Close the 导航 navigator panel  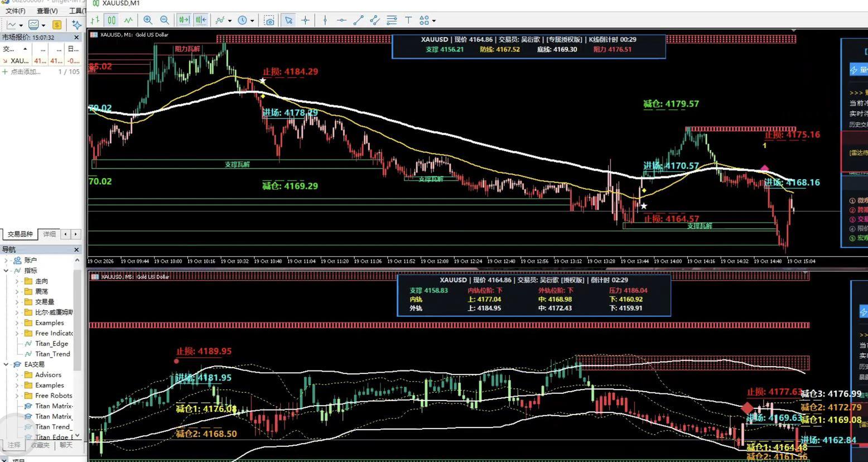pos(77,249)
